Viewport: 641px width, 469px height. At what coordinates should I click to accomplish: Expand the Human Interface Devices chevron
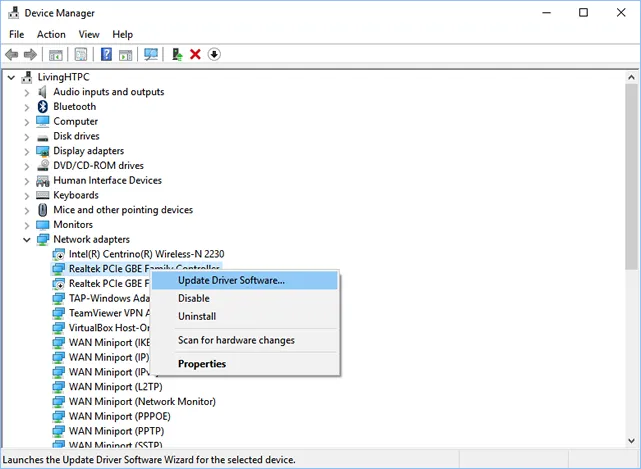coord(27,181)
